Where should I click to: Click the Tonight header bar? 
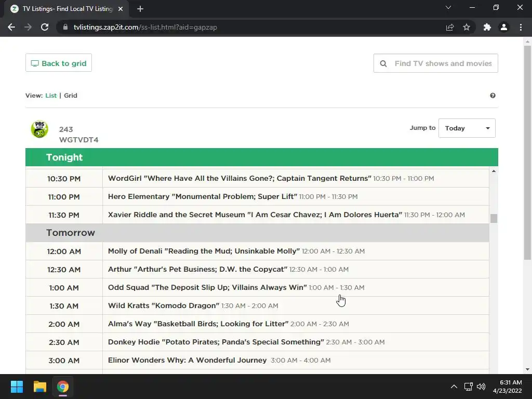click(x=262, y=157)
